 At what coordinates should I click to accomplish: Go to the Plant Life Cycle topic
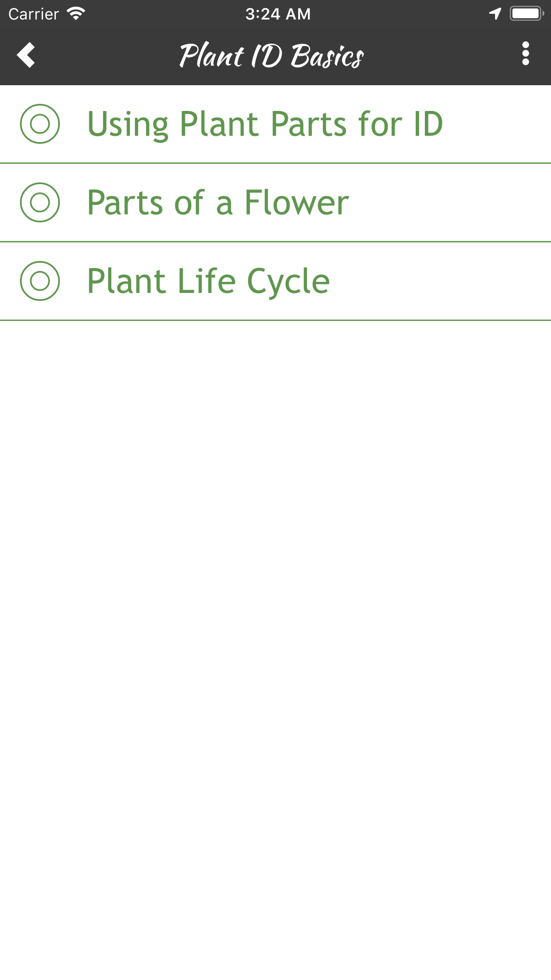coord(208,281)
